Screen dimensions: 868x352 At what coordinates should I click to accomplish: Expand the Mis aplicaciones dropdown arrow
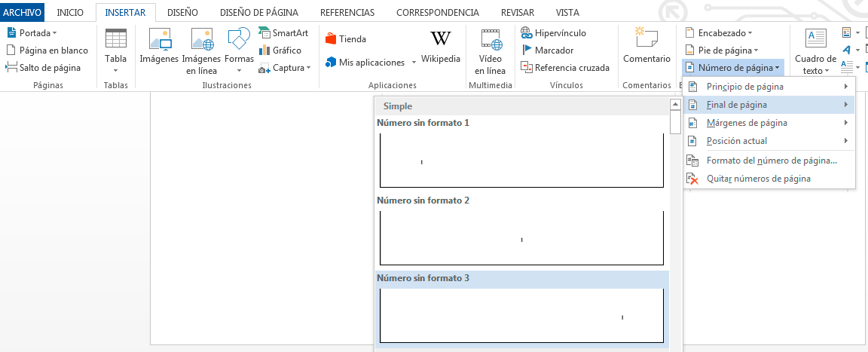(414, 63)
